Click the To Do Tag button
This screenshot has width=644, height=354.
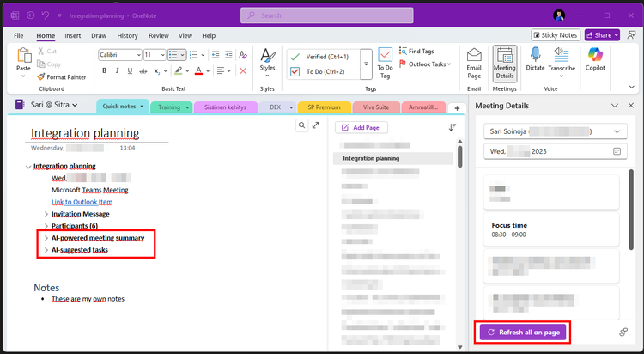(x=385, y=64)
